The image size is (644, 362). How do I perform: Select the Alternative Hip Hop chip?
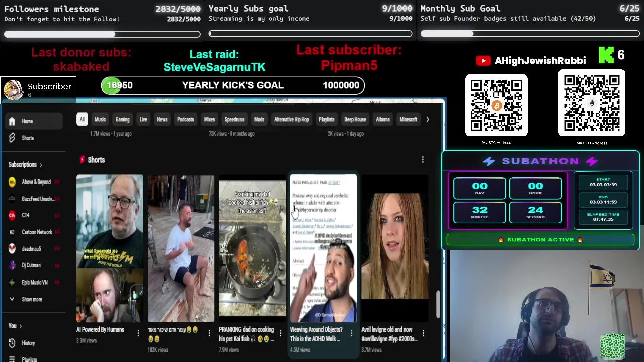tap(291, 120)
